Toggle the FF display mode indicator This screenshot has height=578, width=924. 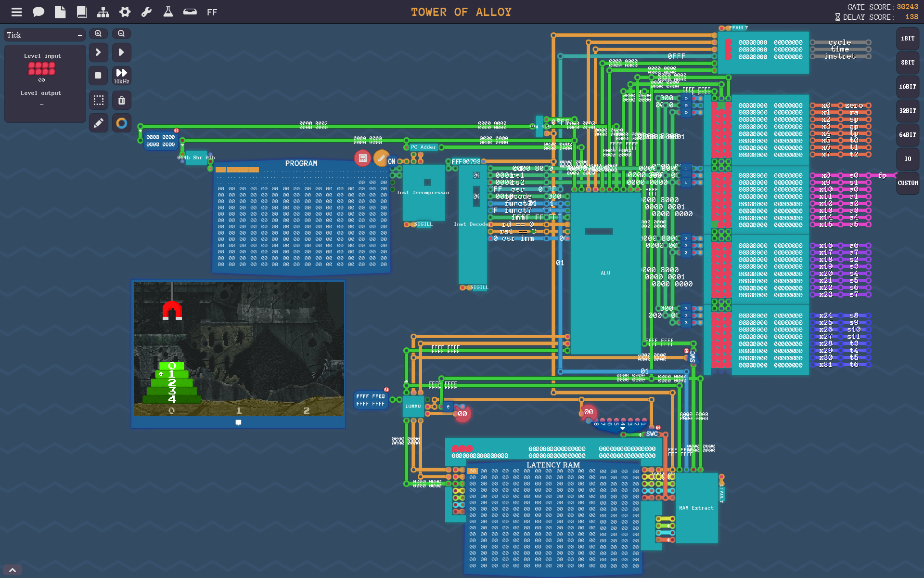212,13
